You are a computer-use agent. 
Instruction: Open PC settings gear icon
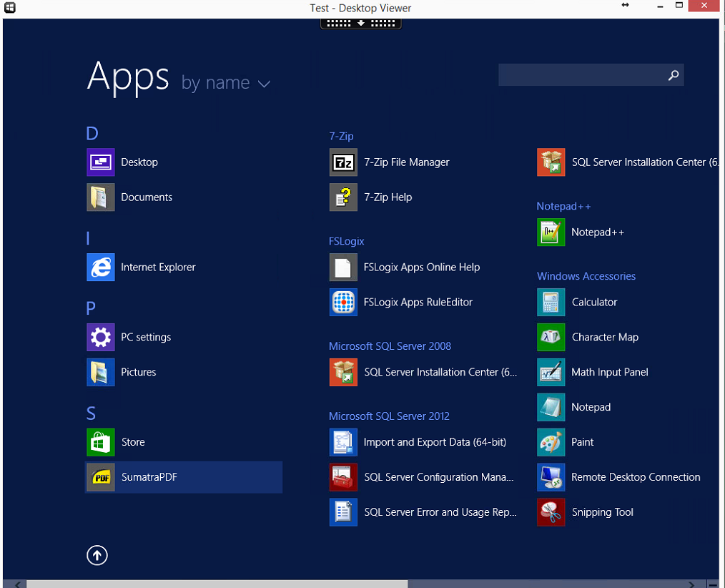coord(100,337)
